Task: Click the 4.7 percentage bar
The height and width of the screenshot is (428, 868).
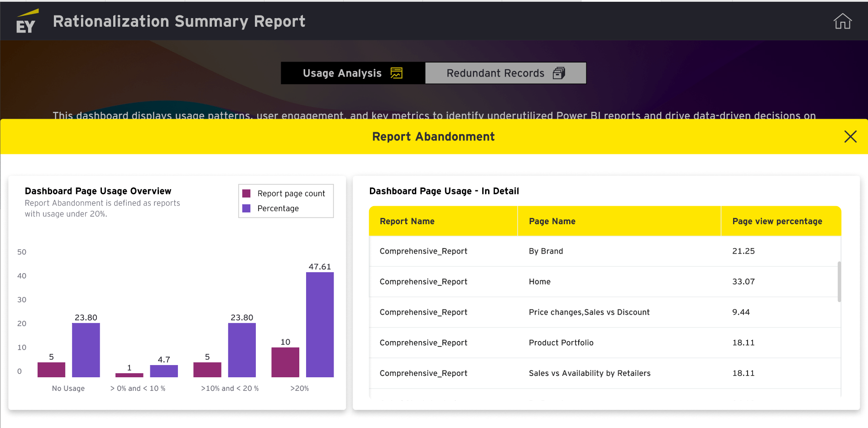Action: (164, 371)
